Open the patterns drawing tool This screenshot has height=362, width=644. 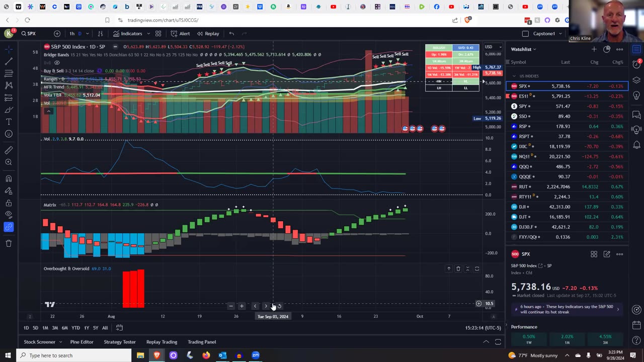[x=9, y=85]
